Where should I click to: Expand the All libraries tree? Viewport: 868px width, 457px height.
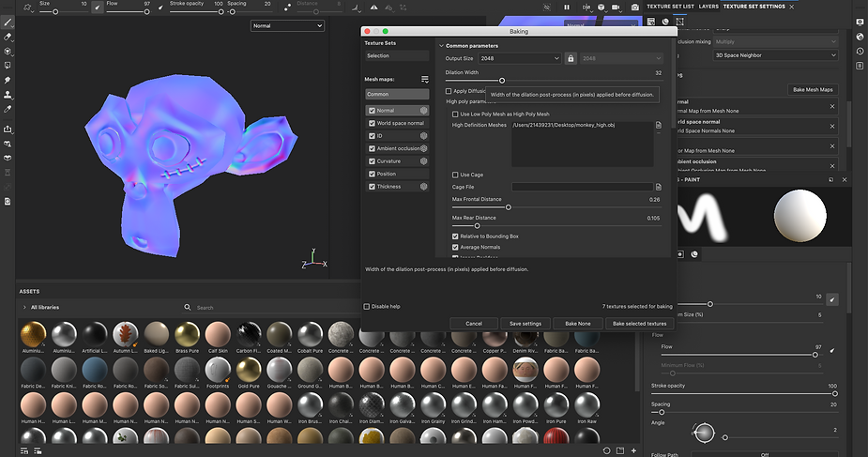tap(24, 307)
